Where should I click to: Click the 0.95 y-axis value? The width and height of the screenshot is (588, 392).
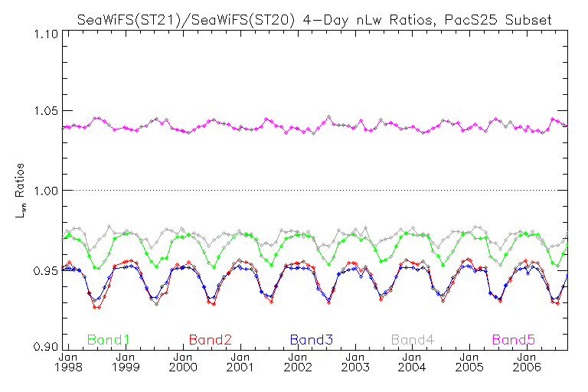point(46,270)
